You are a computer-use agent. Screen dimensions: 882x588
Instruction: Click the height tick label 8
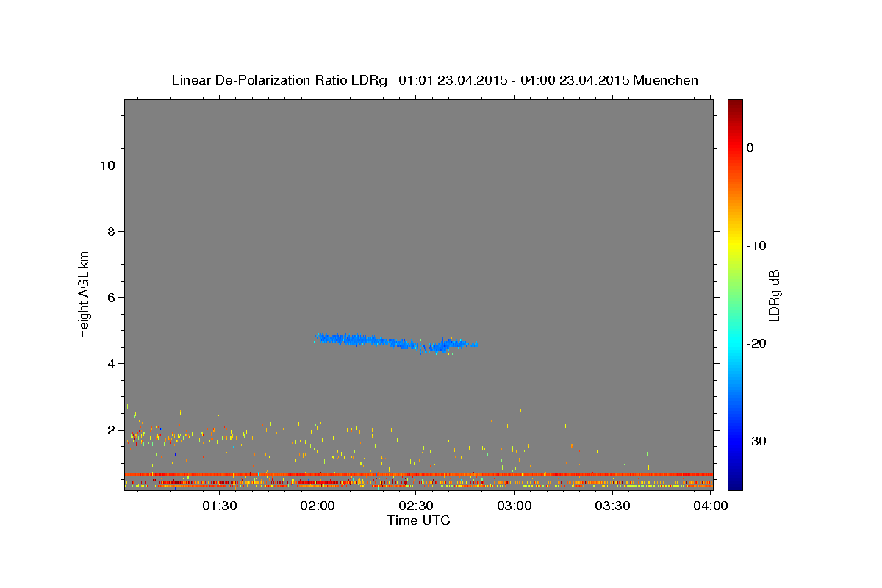click(x=110, y=232)
